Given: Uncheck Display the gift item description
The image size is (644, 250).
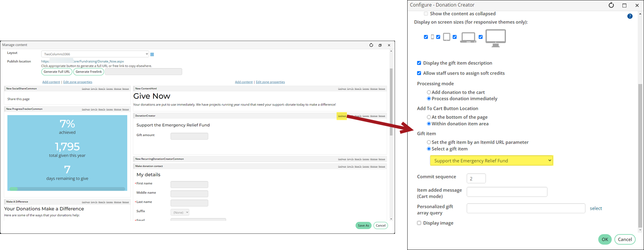Looking at the screenshot, I should 419,63.
